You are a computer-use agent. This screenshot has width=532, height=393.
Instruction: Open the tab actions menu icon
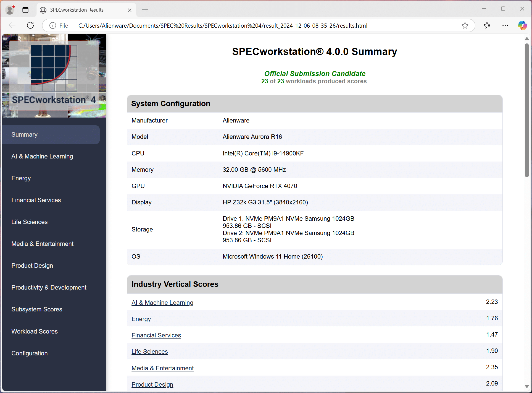tap(25, 10)
